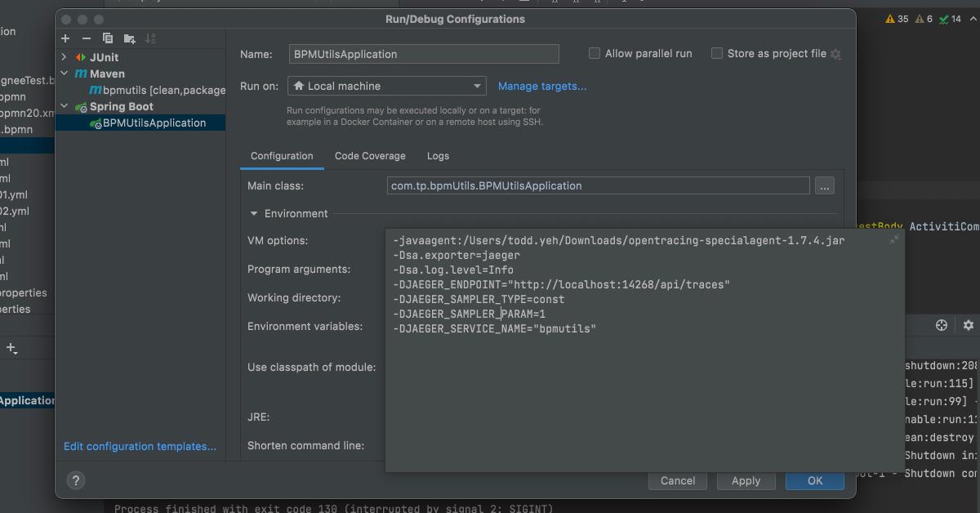980x513 pixels.
Task: Browse main class with the ellipsis button
Action: 824,186
